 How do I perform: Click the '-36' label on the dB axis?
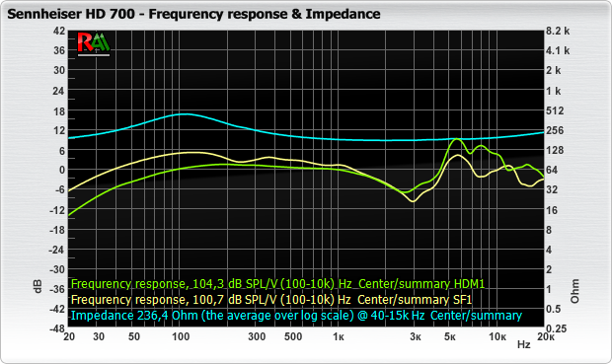pos(57,289)
